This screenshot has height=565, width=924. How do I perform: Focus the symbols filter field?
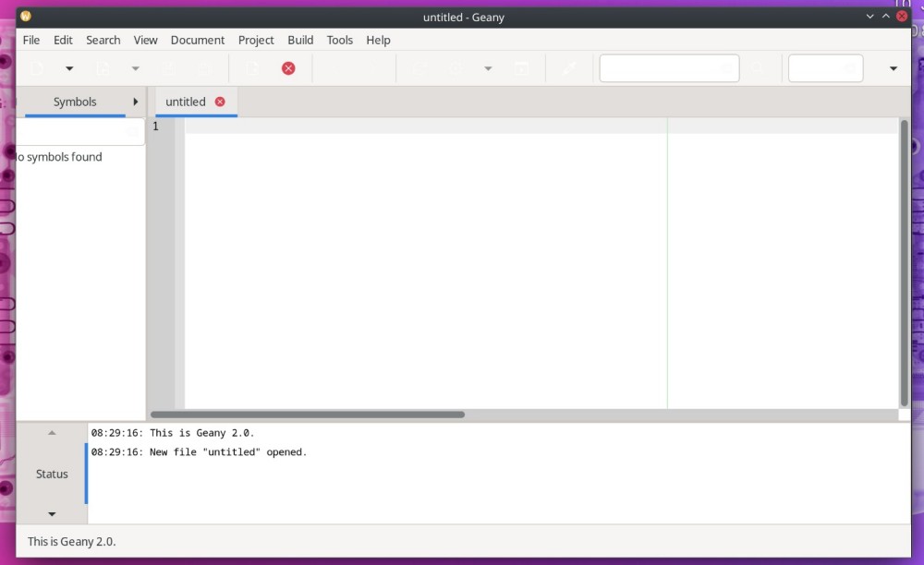click(x=80, y=132)
